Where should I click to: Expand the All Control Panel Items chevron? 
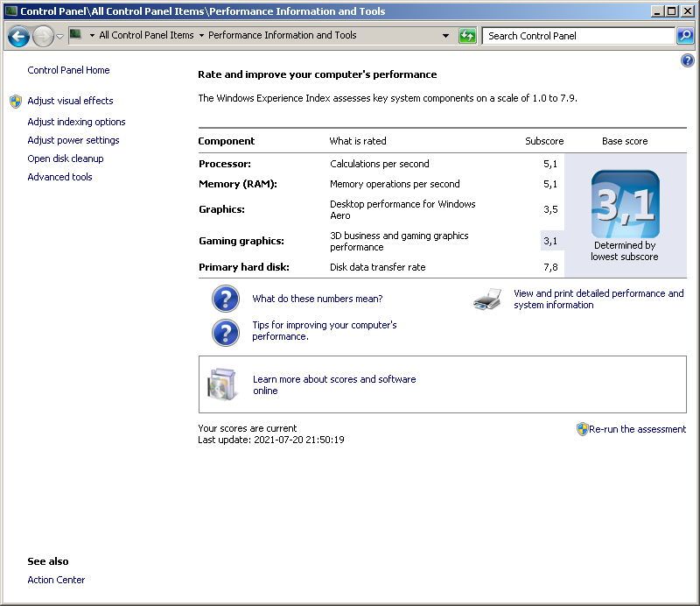201,35
